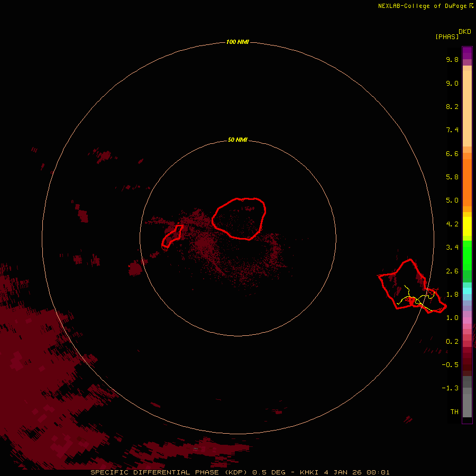Click the NEXLAB-College of DuPage watermark text
This screenshot has width=476, height=476.
tap(425, 6)
